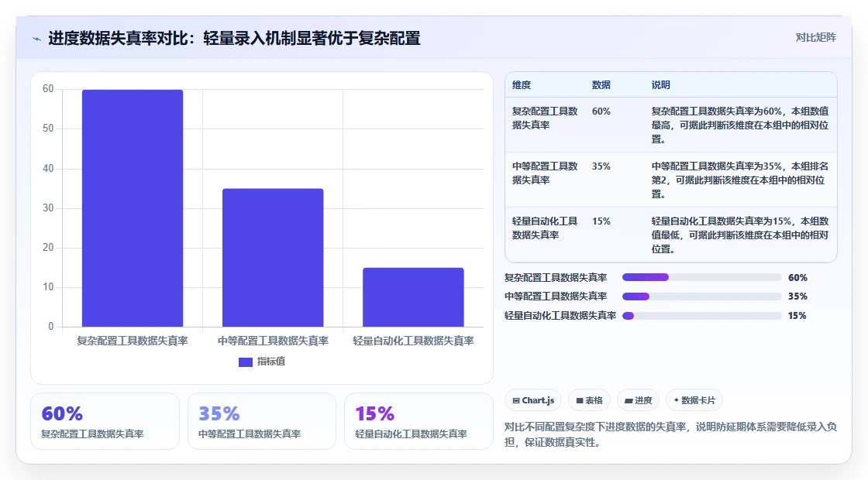Click x-axis label 轻量自动化工具数据失真率
Image resolution: width=868 pixels, height=480 pixels.
pyautogui.click(x=413, y=341)
